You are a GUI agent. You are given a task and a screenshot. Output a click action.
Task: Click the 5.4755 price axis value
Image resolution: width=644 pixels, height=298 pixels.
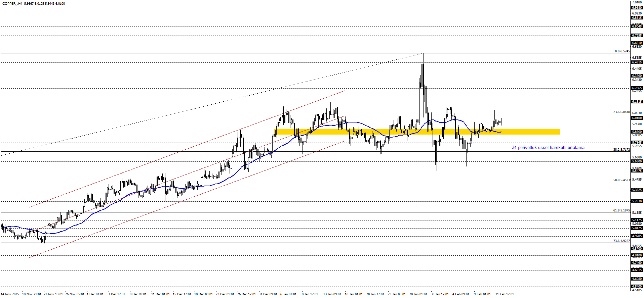pyautogui.click(x=637, y=180)
